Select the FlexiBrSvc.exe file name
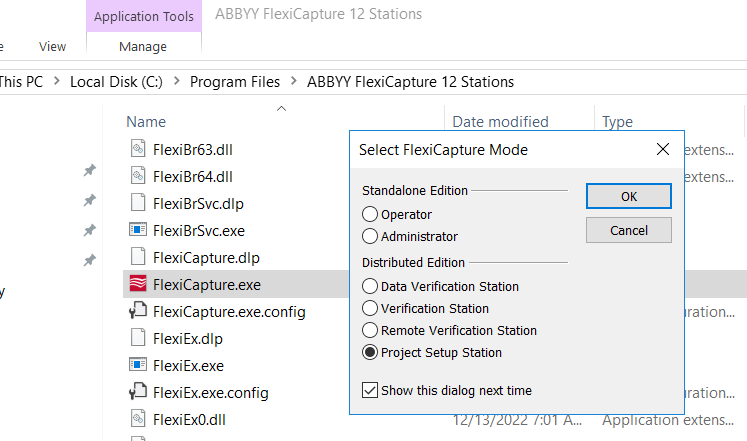Viewport: 747px width, 441px height. point(199,231)
